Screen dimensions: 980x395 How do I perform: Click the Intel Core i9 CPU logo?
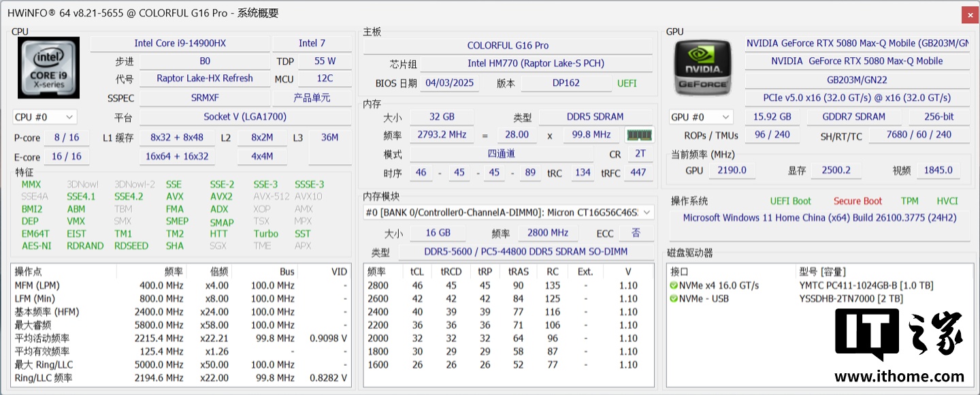click(x=49, y=67)
